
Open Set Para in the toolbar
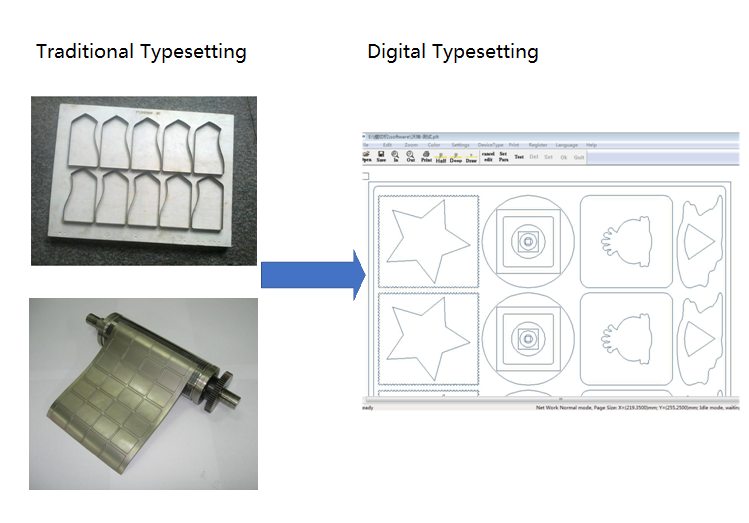click(x=503, y=156)
